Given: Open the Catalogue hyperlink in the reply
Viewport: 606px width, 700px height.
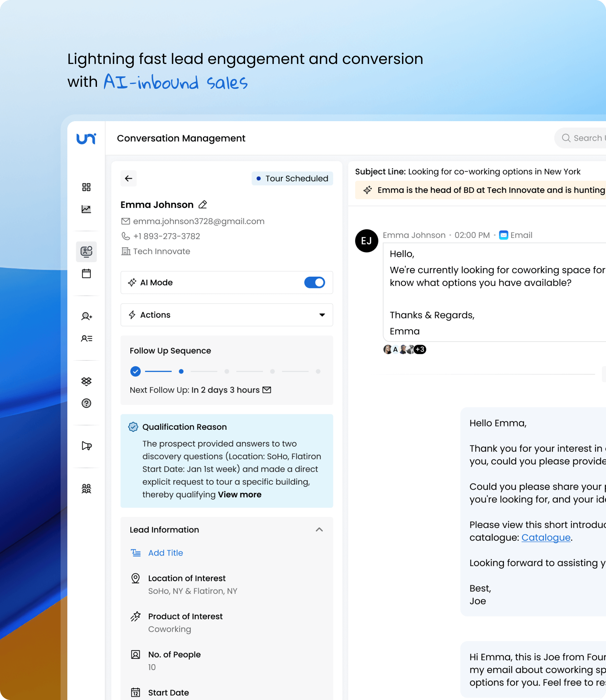Looking at the screenshot, I should tap(545, 537).
